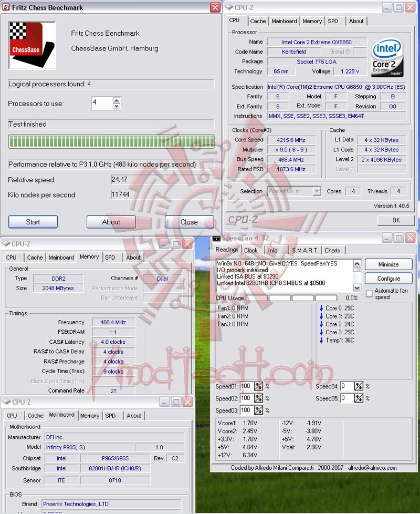Toggle Automatic fan speed checkbox
Viewport: 420px width, 514px height.
coord(369,294)
